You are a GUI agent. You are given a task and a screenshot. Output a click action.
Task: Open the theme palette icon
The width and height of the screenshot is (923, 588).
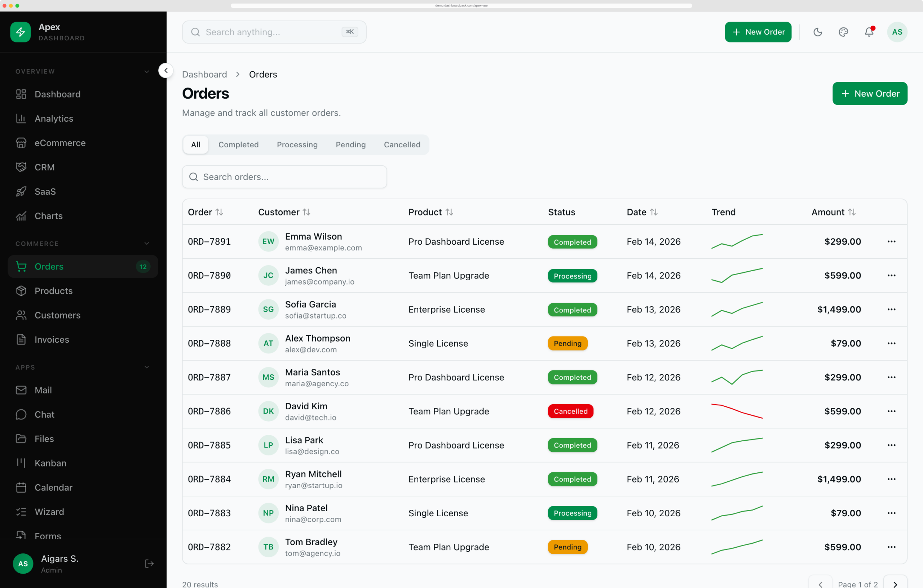click(843, 32)
